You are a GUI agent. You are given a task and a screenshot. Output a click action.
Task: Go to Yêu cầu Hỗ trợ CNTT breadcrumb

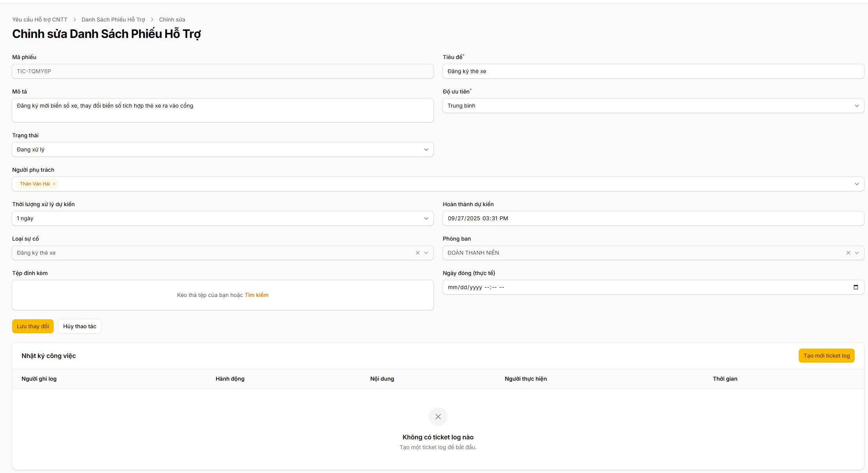pyautogui.click(x=40, y=20)
